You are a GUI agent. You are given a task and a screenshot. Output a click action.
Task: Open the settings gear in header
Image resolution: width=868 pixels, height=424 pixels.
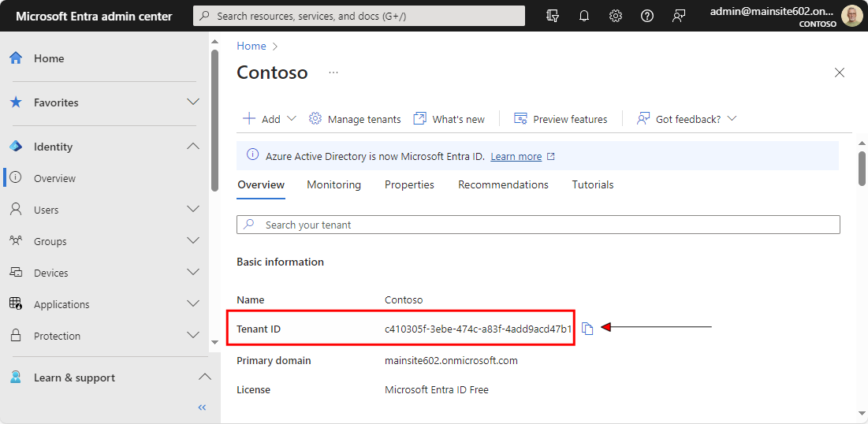(x=616, y=16)
